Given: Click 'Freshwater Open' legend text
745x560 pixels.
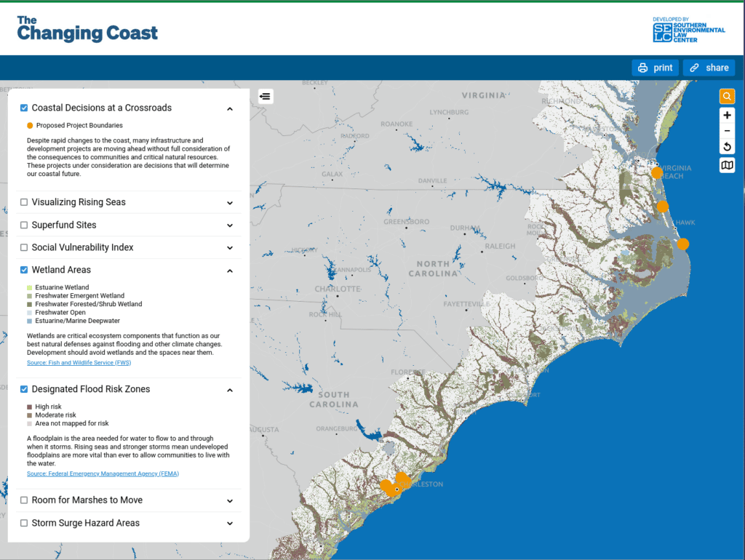Looking at the screenshot, I should 60,312.
